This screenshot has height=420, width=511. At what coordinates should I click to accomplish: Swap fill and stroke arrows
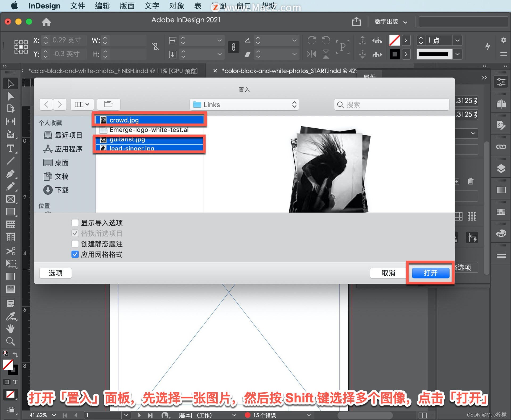[x=15, y=354]
